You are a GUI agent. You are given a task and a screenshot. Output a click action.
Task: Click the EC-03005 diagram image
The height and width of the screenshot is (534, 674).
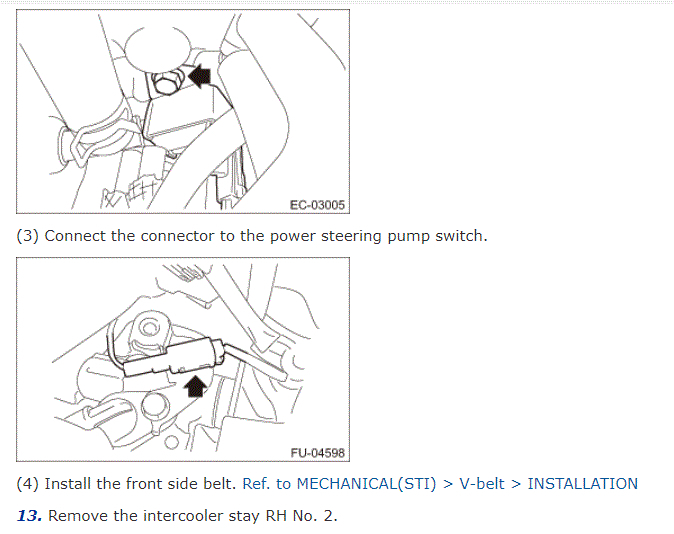click(x=183, y=111)
